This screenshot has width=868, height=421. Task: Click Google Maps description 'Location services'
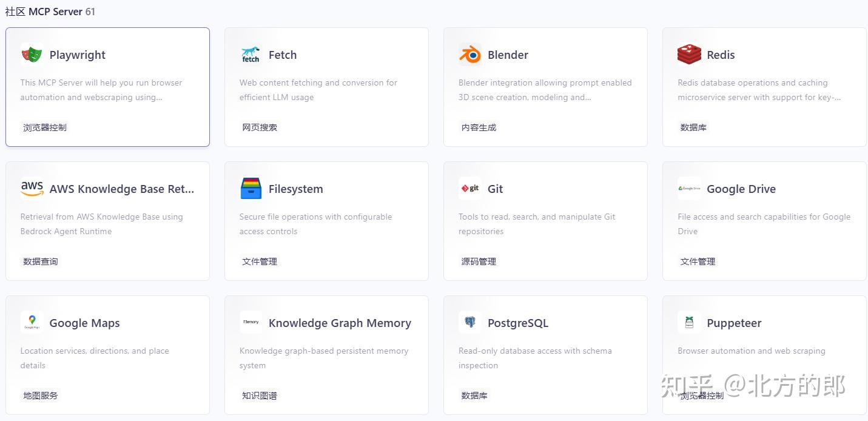[95, 358]
